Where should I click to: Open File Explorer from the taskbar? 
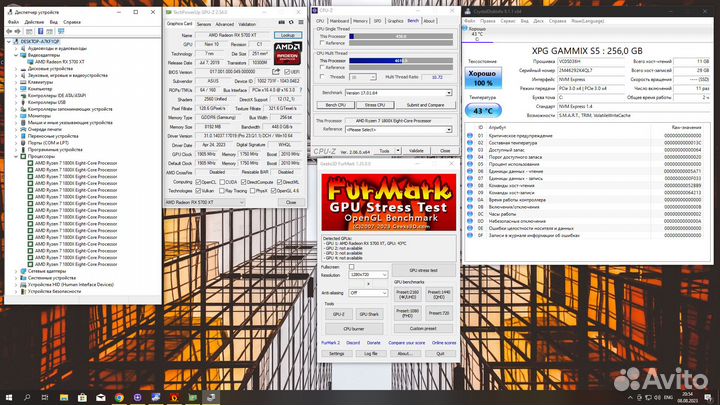pyautogui.click(x=64, y=397)
